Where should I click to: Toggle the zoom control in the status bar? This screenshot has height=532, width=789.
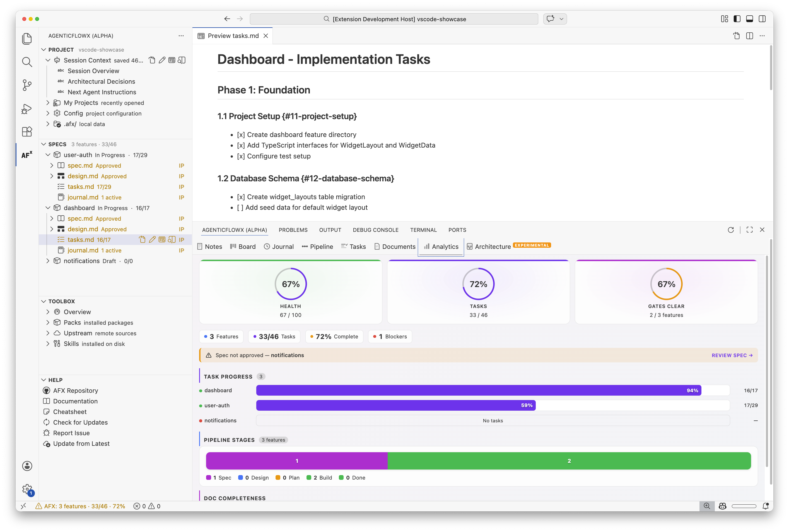707,506
